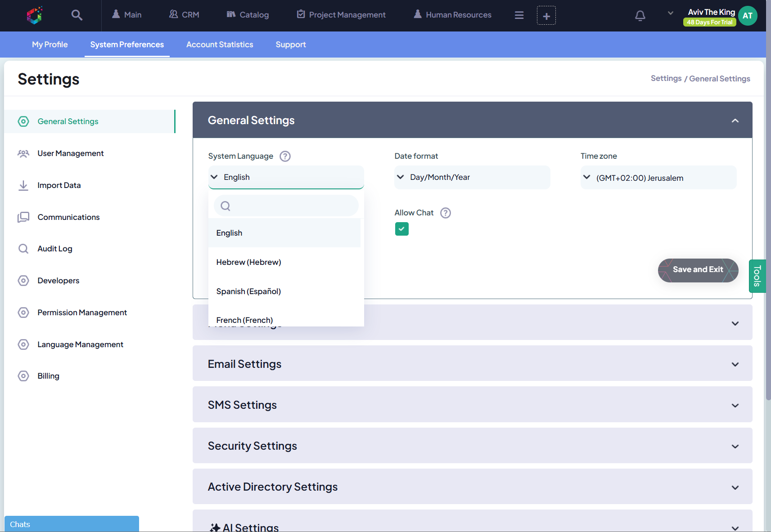The image size is (771, 532).
Task: Open the Date format dropdown
Action: click(x=472, y=177)
